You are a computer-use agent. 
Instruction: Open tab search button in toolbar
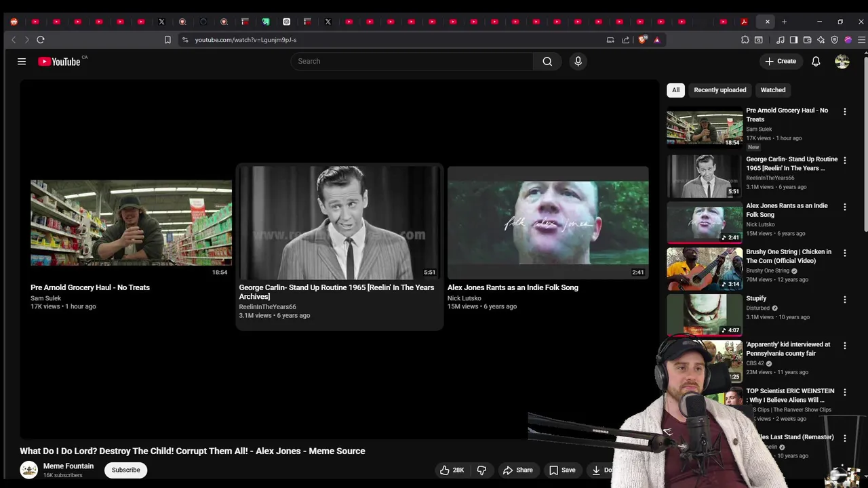[x=758, y=40]
